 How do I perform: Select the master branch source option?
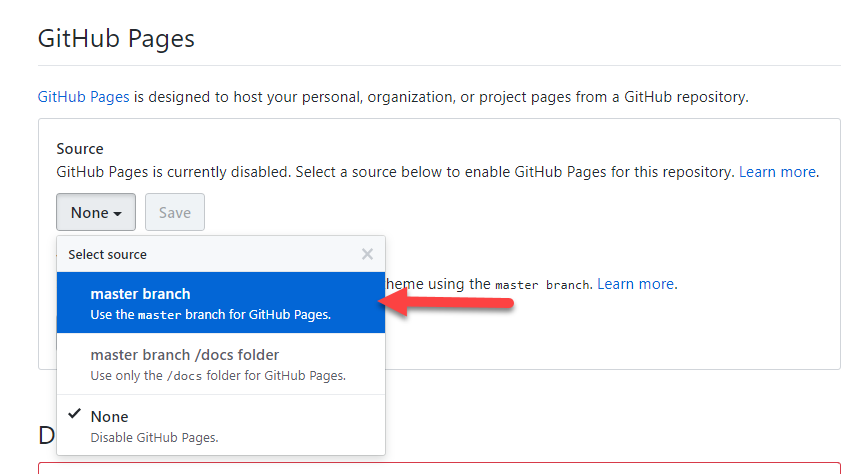coord(221,303)
